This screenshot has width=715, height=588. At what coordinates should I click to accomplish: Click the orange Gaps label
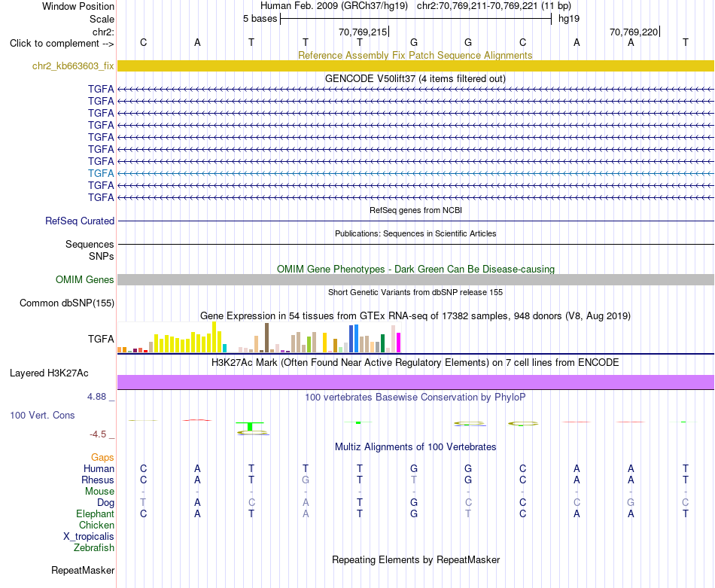tap(102, 457)
